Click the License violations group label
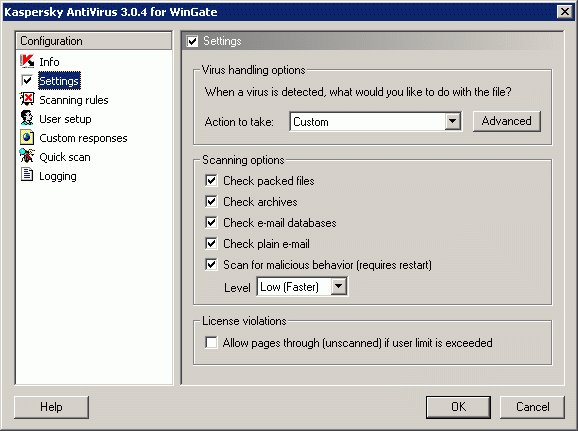This screenshot has height=431, width=578. tap(244, 321)
